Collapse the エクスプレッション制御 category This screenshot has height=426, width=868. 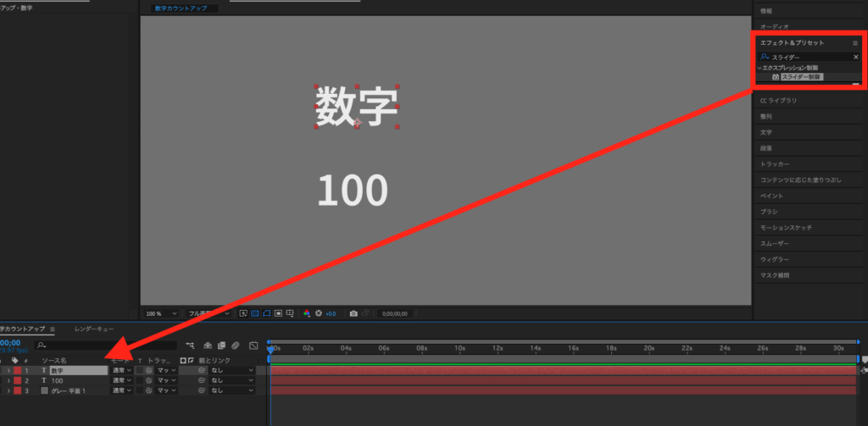(759, 67)
